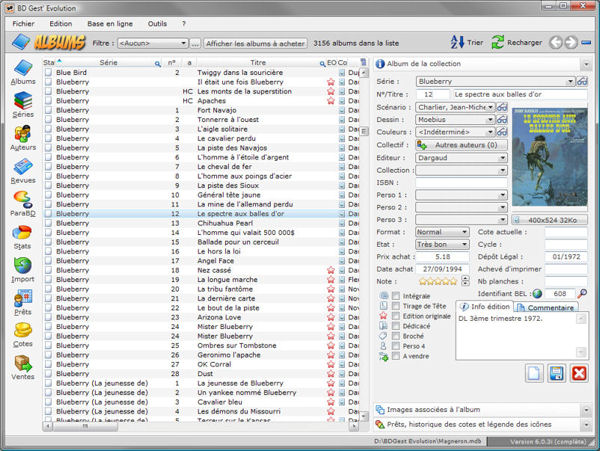The image size is (600, 451).
Task: Open the Séries sidebar section
Action: pos(23,104)
